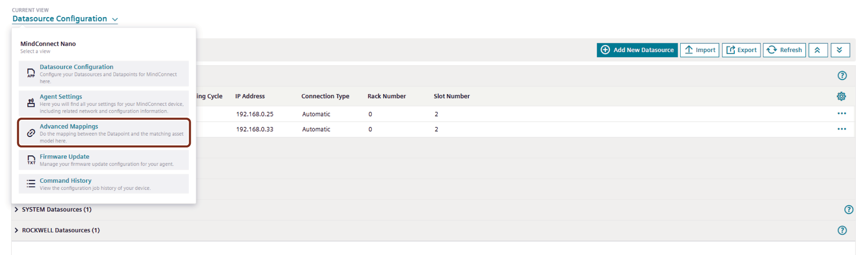Open three-dot menu for 192.168.0.33 row
The image size is (868, 255).
pyautogui.click(x=842, y=129)
